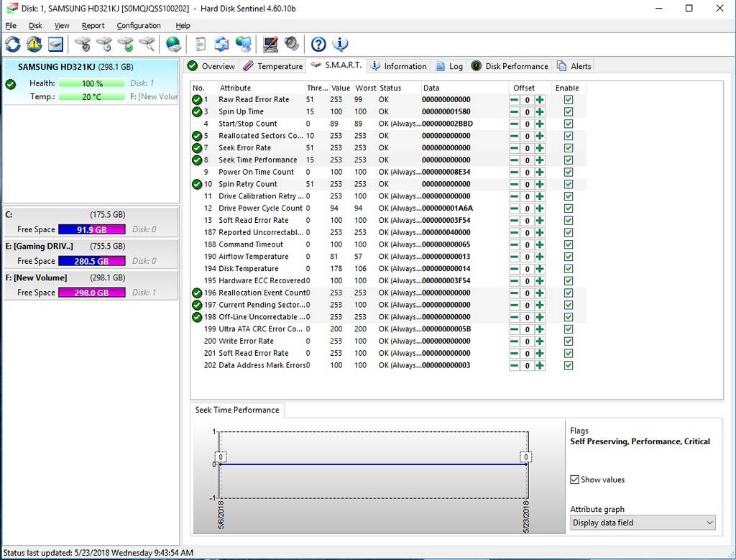Click the green check icon for Reallocated Sectors row
This screenshot has height=560, width=736.
[197, 136]
